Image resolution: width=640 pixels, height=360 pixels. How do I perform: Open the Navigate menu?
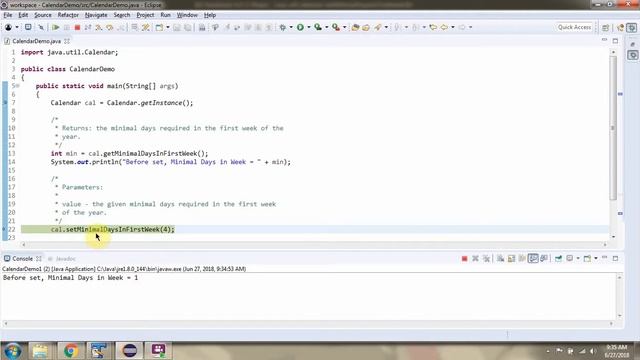96,15
